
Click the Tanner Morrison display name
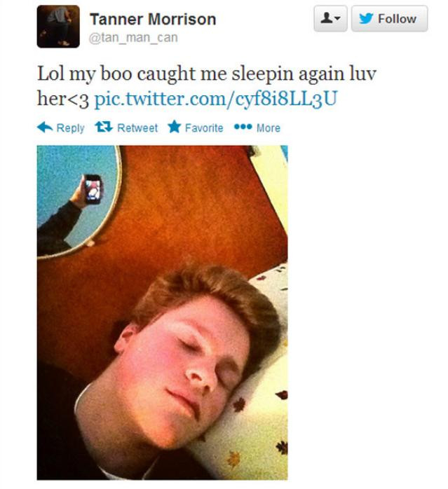153,19
